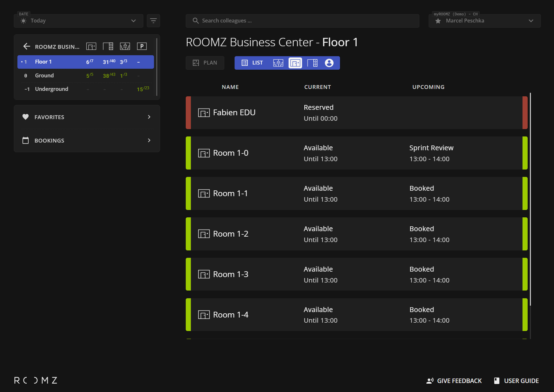The width and height of the screenshot is (554, 392).
Task: Open the Give Feedback link
Action: coord(454,381)
